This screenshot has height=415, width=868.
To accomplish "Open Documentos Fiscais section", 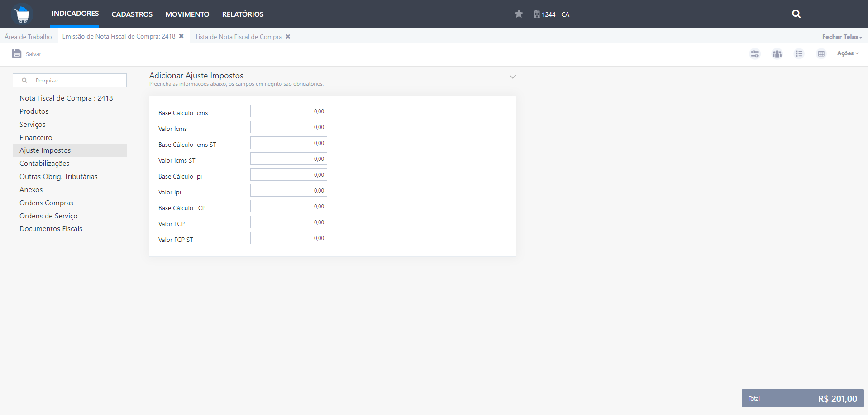I will [51, 228].
